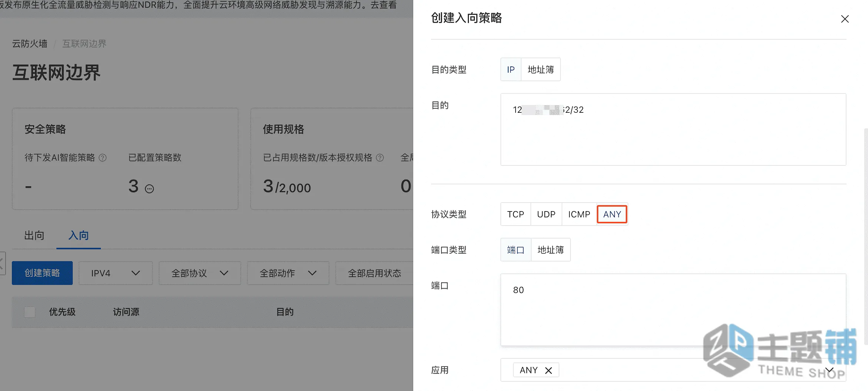The height and width of the screenshot is (391, 868).
Task: Click the 使用规格 card title
Action: pyautogui.click(x=283, y=129)
